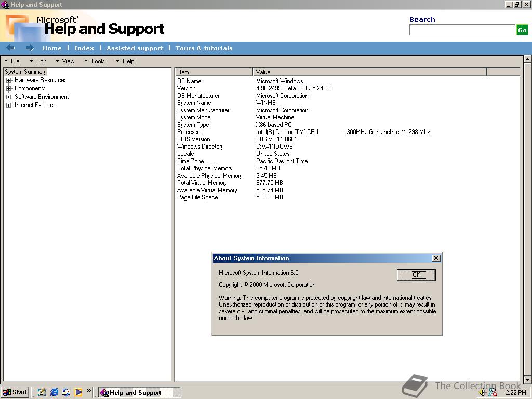Viewport: 532px width, 399px height.
Task: Select System Summary in the tree
Action: pos(25,72)
